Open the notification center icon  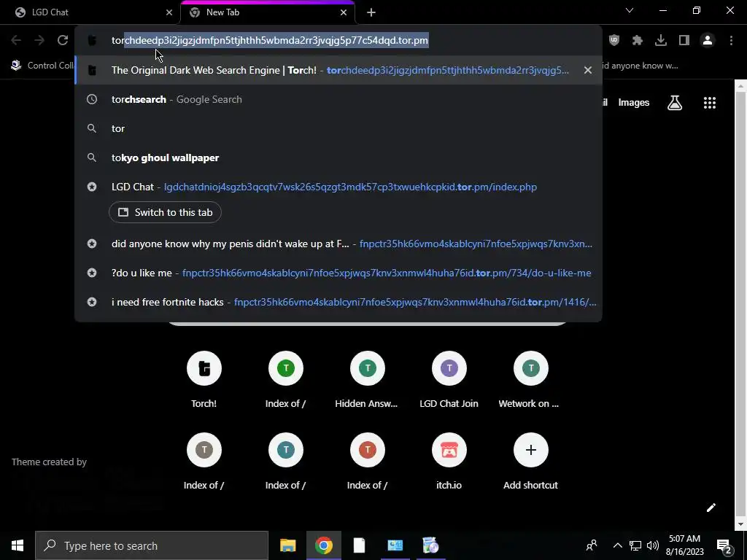(724, 545)
